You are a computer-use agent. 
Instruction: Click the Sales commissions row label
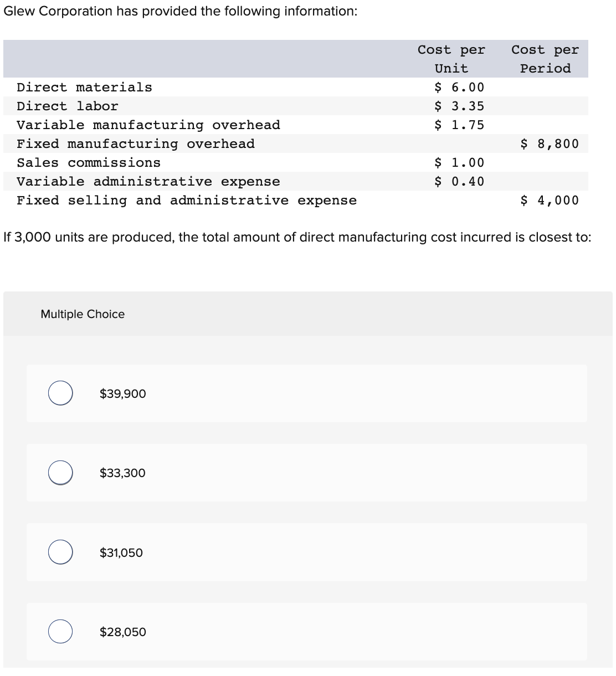(89, 163)
